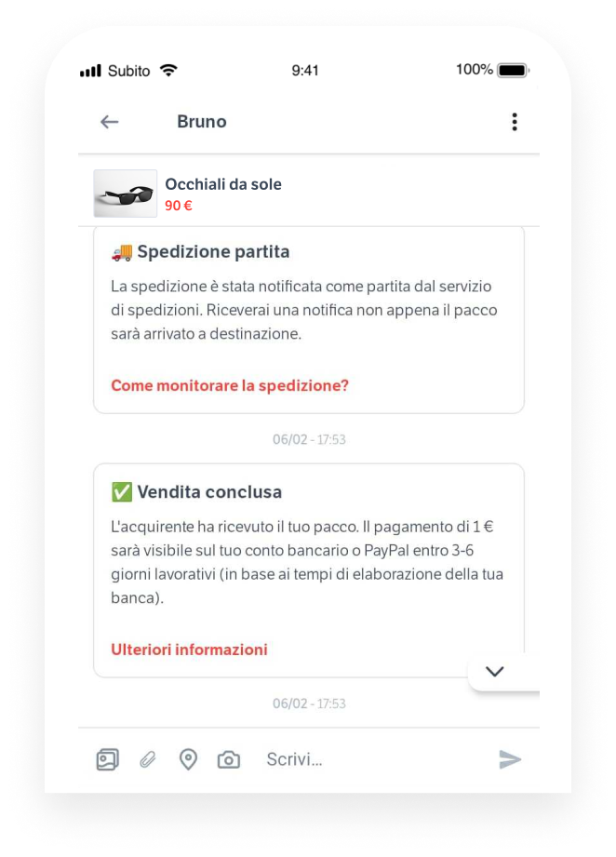616x857 pixels.
Task: Open the 'Occhiali da sole' listing title
Action: (x=223, y=184)
